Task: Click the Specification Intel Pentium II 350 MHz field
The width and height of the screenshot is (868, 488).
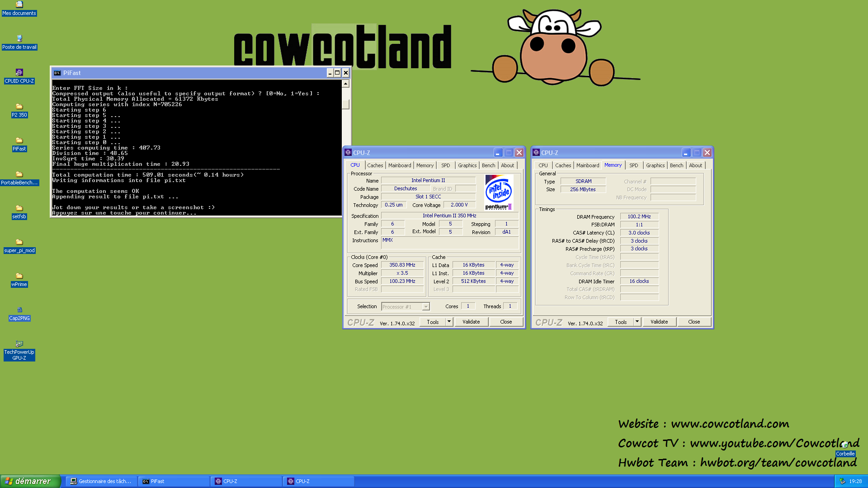Action: [449, 216]
